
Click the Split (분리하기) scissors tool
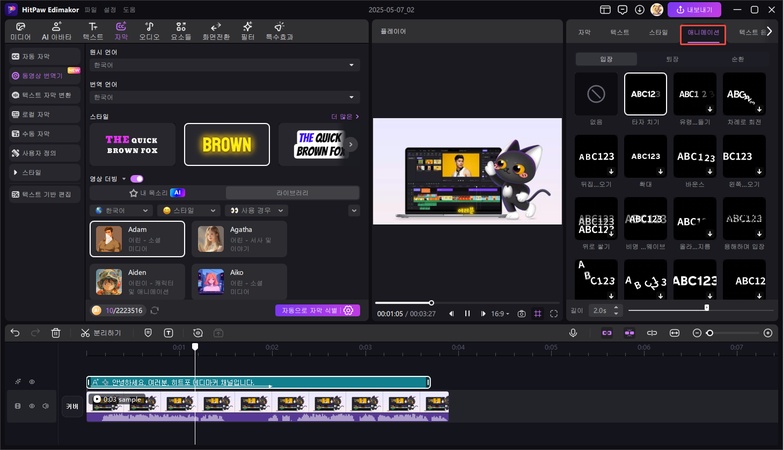pyautogui.click(x=101, y=333)
